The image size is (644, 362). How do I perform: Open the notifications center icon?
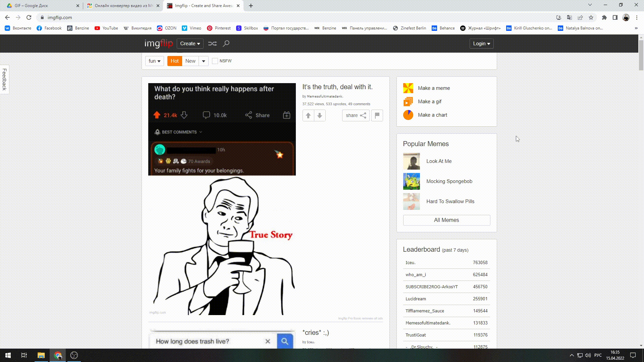[633, 355]
